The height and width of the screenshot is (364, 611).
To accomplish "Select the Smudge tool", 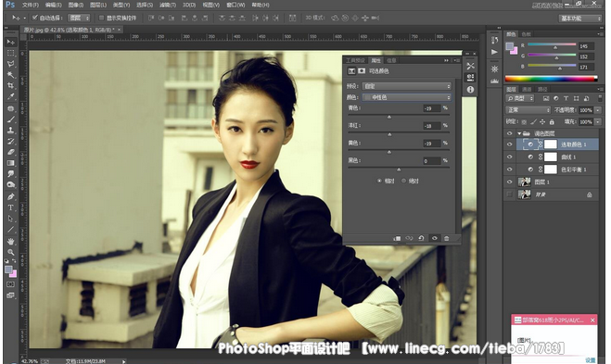I will pos(10,174).
